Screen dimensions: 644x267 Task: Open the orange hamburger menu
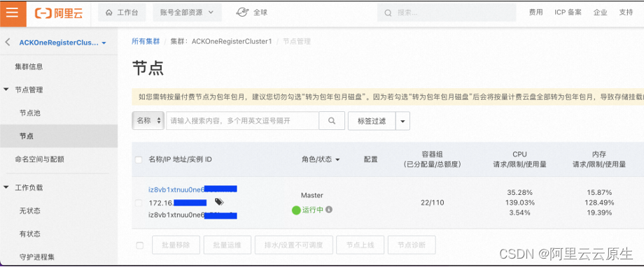(x=13, y=13)
